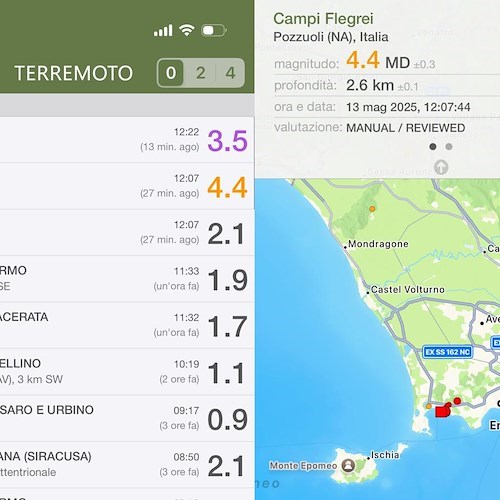Select magnitude filter 2 segment
The image size is (500, 500).
pyautogui.click(x=200, y=73)
